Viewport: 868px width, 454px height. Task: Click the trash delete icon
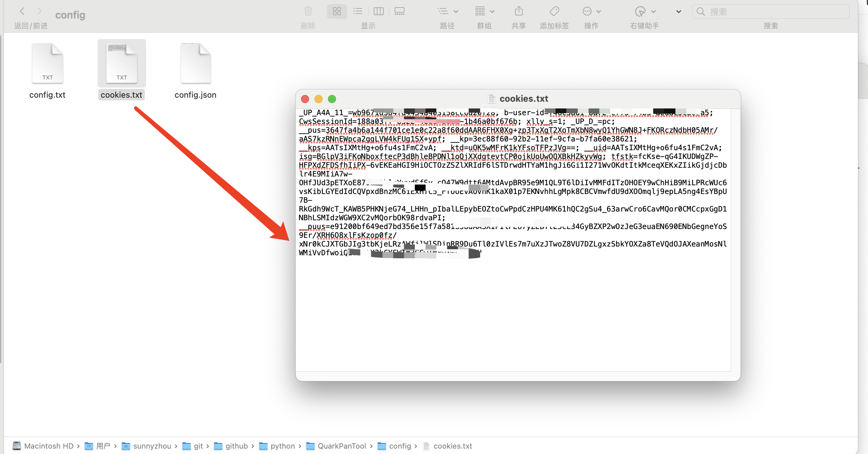tap(308, 11)
